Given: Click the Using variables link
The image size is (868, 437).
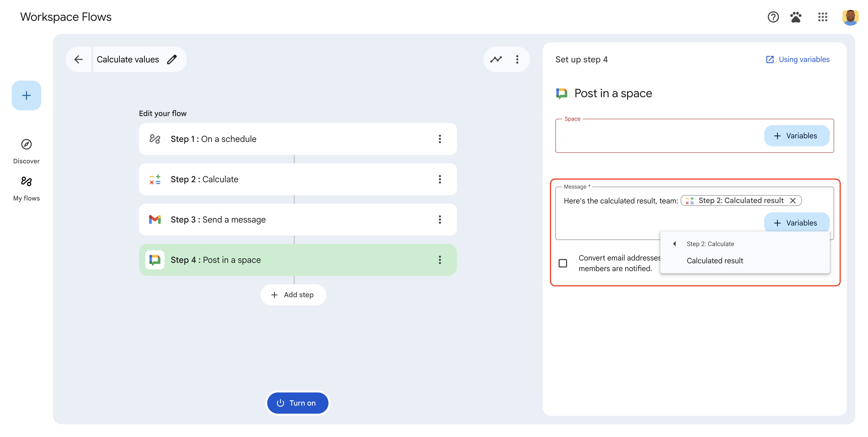Looking at the screenshot, I should click(x=804, y=59).
